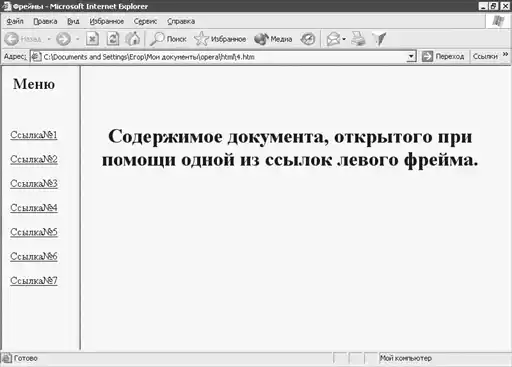
Task: Click the Forward navigation arrow icon
Action: click(63, 39)
